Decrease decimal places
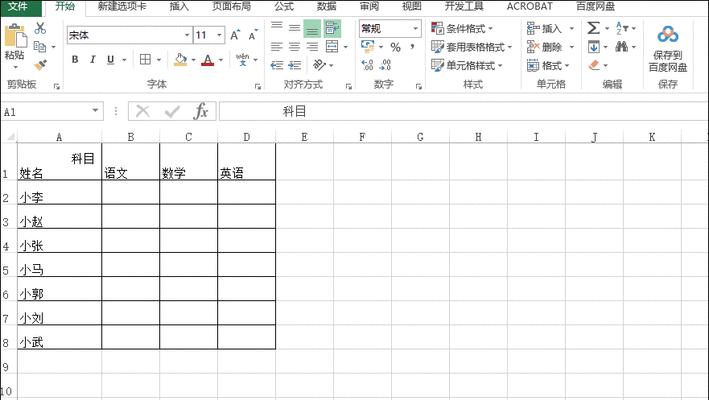This screenshot has height=400, width=709. (x=385, y=66)
